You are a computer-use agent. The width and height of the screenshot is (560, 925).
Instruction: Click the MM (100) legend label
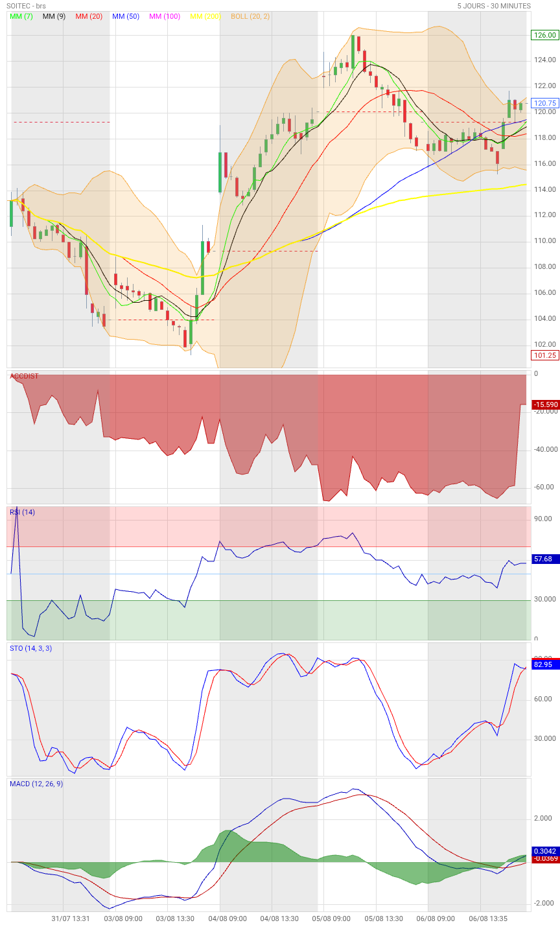click(x=165, y=16)
